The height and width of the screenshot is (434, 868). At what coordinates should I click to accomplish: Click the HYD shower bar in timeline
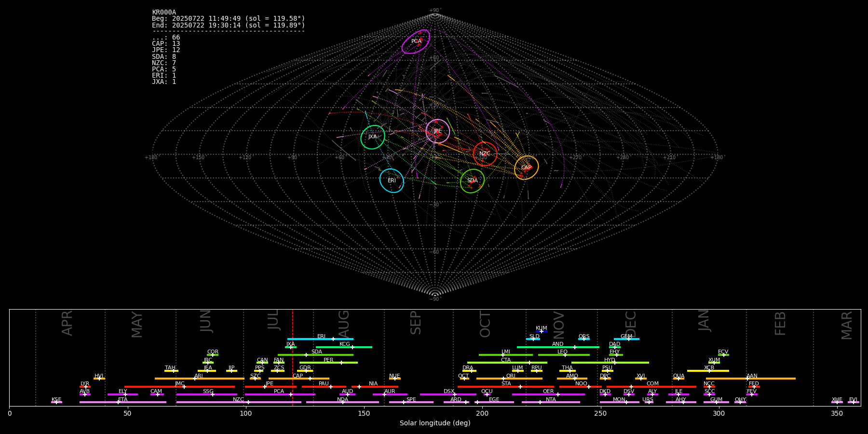click(x=610, y=363)
